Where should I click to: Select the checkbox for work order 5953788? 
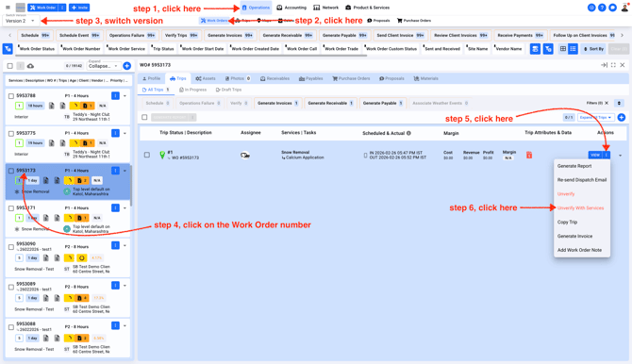pos(11,96)
